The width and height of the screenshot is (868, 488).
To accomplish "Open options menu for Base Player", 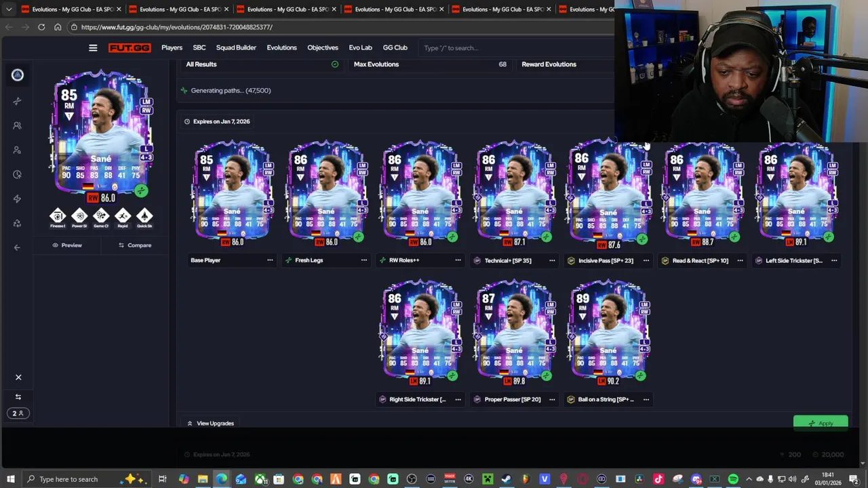I will tap(270, 260).
